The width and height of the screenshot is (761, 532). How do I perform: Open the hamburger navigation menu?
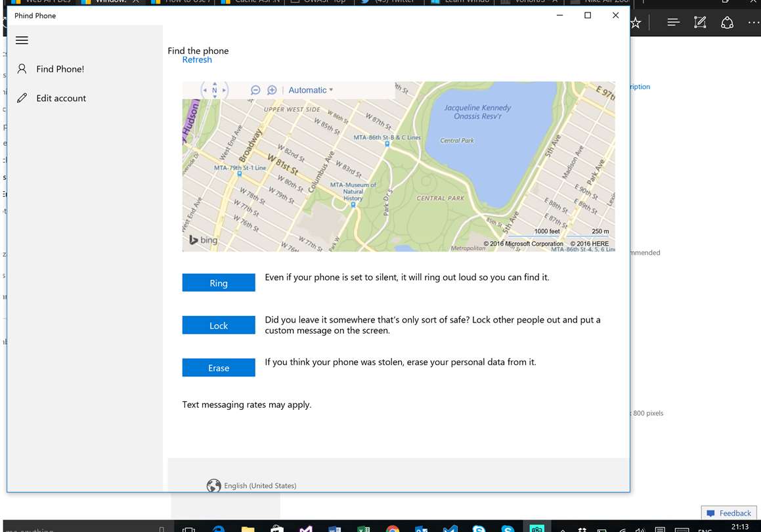[22, 40]
